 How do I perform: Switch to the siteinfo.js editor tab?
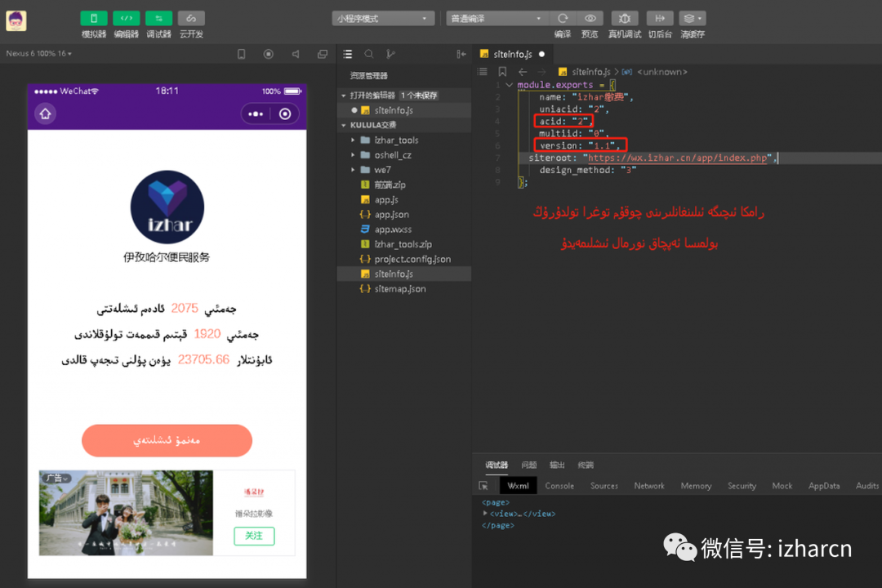pyautogui.click(x=512, y=54)
